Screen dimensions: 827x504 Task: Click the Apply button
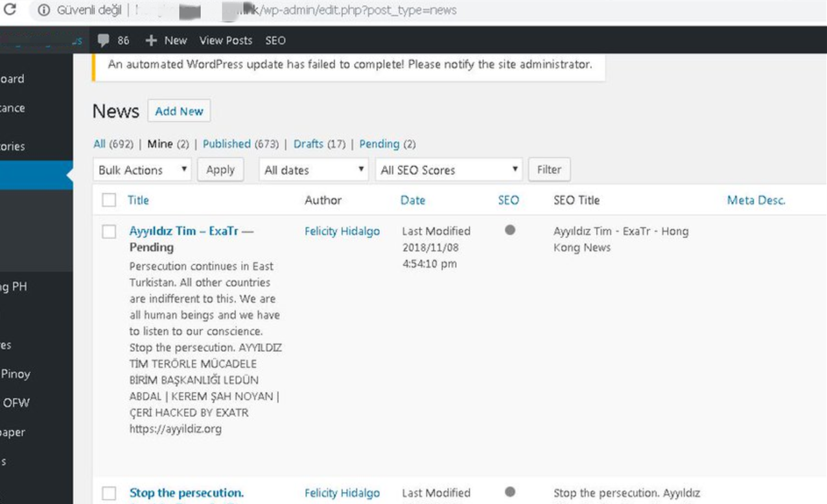point(220,170)
